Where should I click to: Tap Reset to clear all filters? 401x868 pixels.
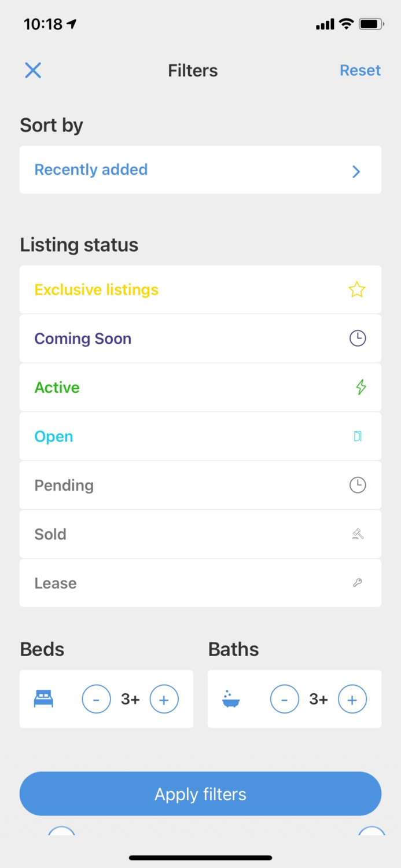tap(360, 70)
